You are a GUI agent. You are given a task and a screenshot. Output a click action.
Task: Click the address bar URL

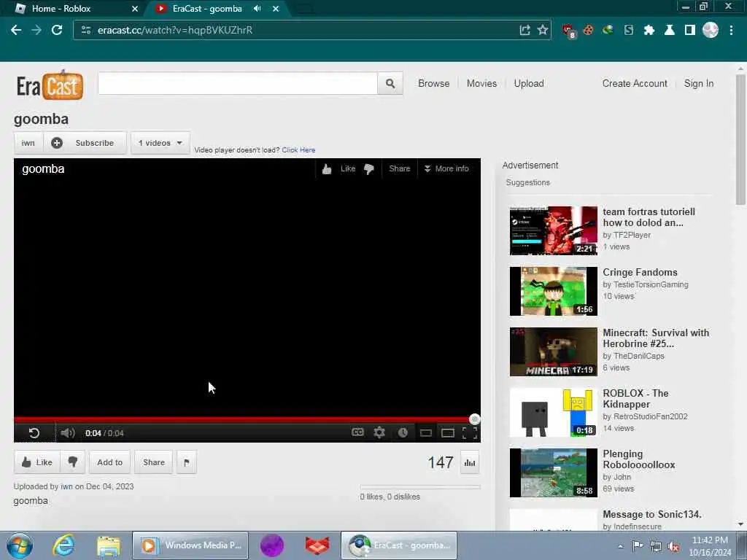[x=175, y=30]
